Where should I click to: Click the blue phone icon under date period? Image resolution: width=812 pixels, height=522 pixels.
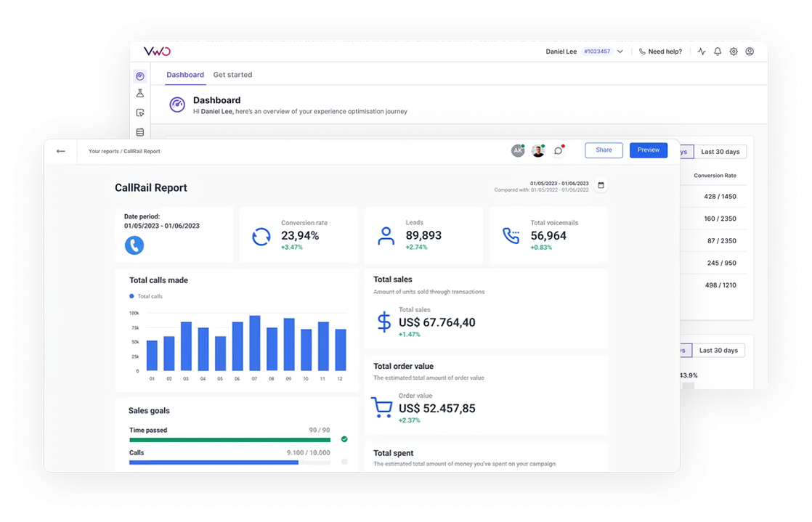(x=134, y=245)
